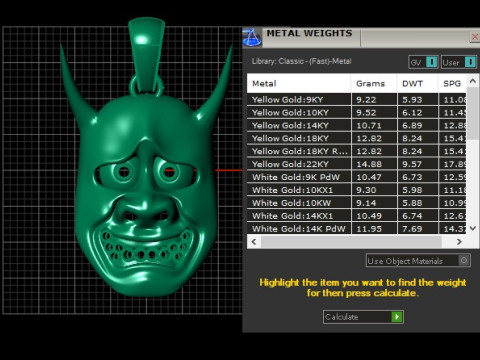480x360 pixels.
Task: Click the pendant bail loop
Action: tap(146, 55)
